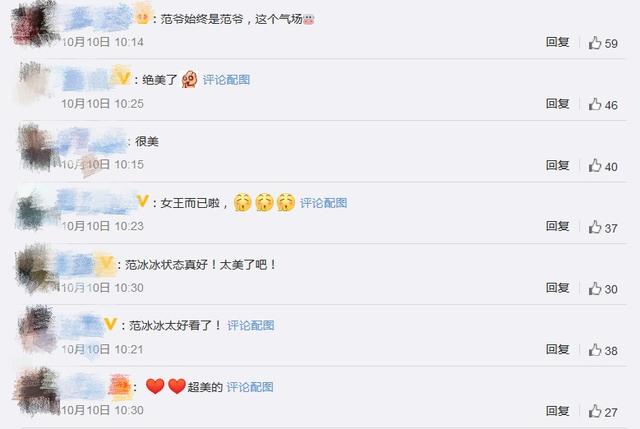Click thumbs-up on the 37-like comment
640x429 pixels.
pyautogui.click(x=595, y=227)
